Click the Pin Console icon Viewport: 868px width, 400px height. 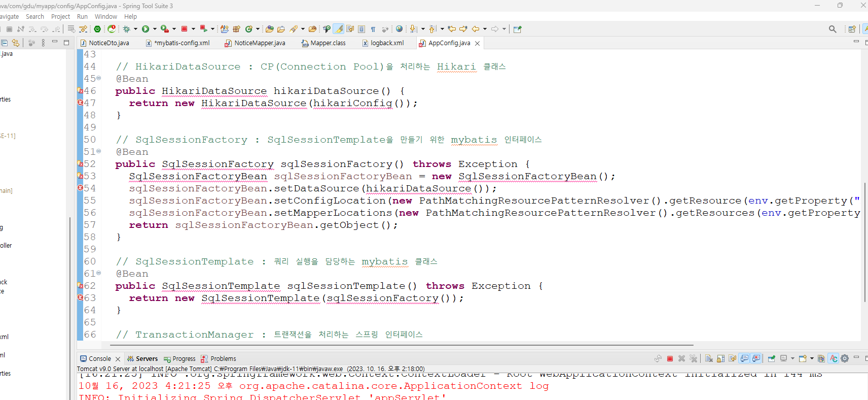771,358
